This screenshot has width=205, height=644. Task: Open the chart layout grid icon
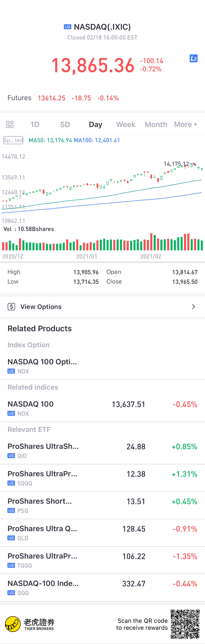[10, 125]
